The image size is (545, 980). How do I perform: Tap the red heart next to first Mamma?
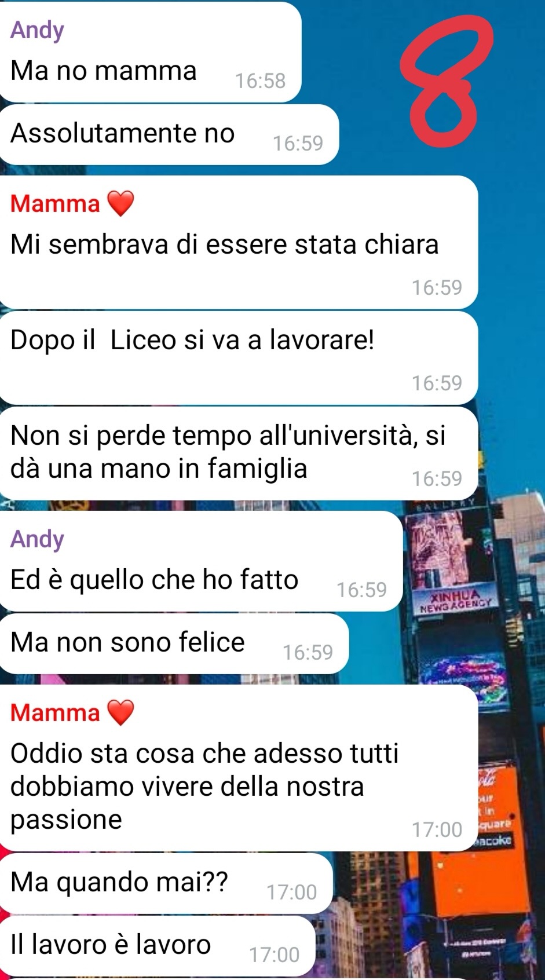click(120, 203)
